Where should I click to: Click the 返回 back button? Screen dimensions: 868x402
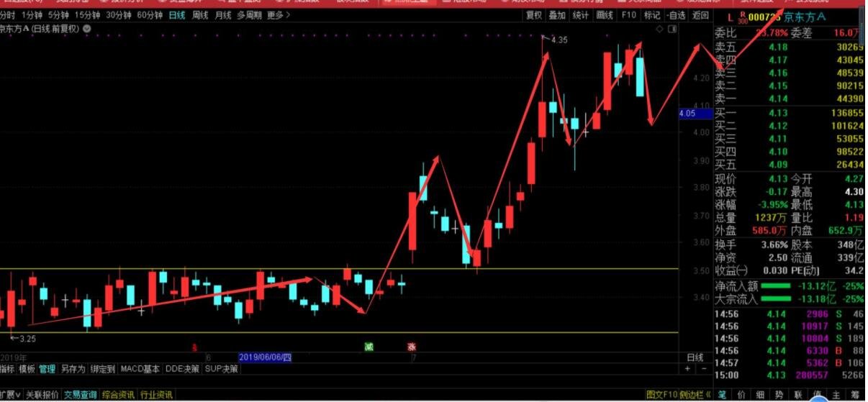pos(700,15)
